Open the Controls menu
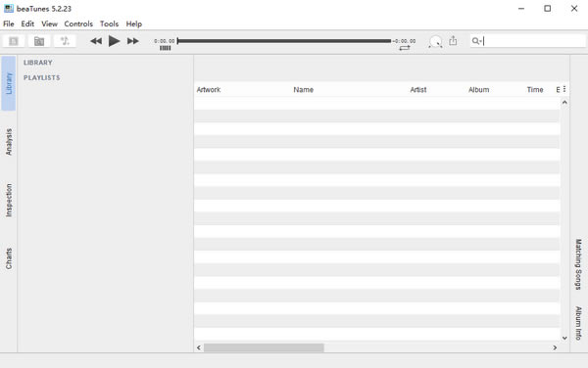The width and height of the screenshot is (588, 368). [x=78, y=23]
